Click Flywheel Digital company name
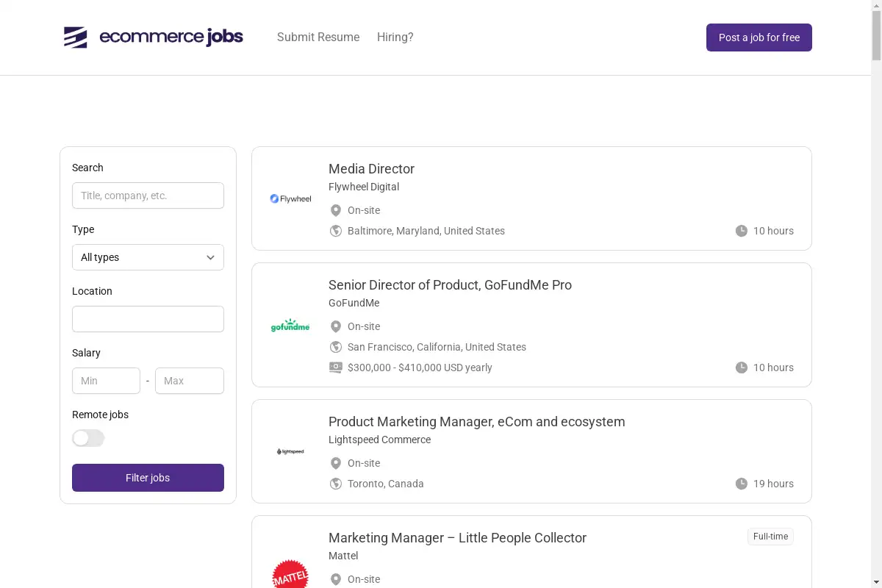The image size is (882, 588). tap(364, 187)
